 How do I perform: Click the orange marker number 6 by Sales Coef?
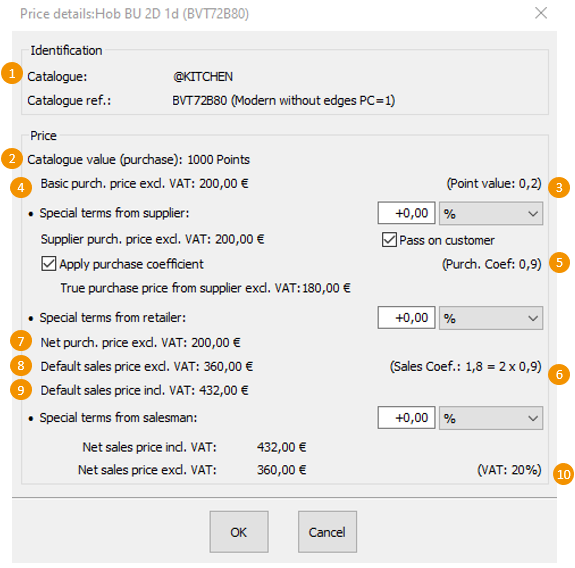(559, 374)
